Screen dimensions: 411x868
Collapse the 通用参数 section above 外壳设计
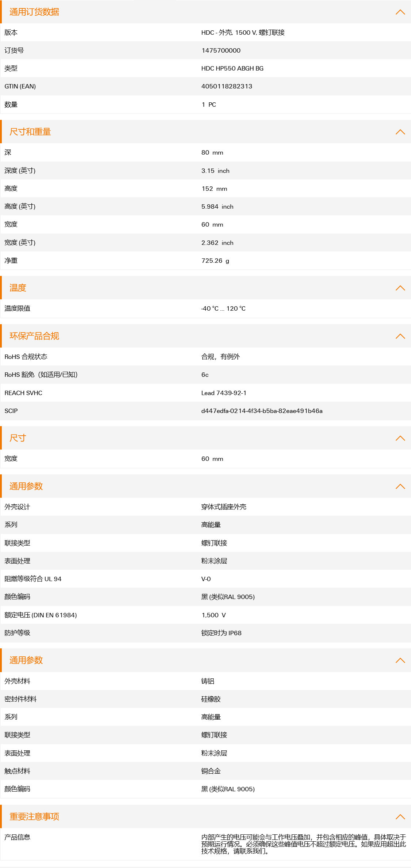(x=400, y=486)
